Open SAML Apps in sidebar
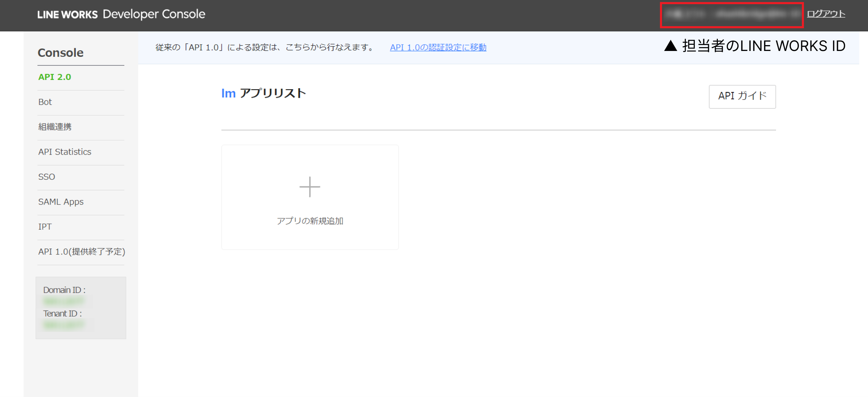The image size is (868, 397). pyautogui.click(x=61, y=202)
